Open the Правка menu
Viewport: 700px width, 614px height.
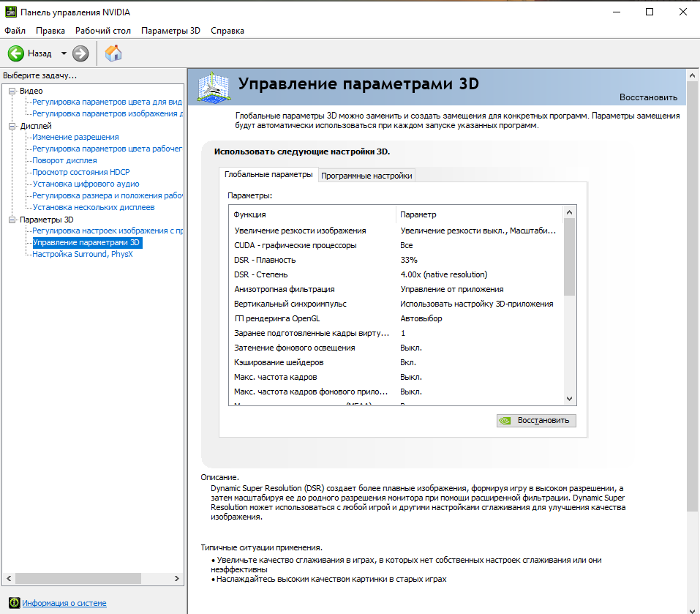click(50, 31)
